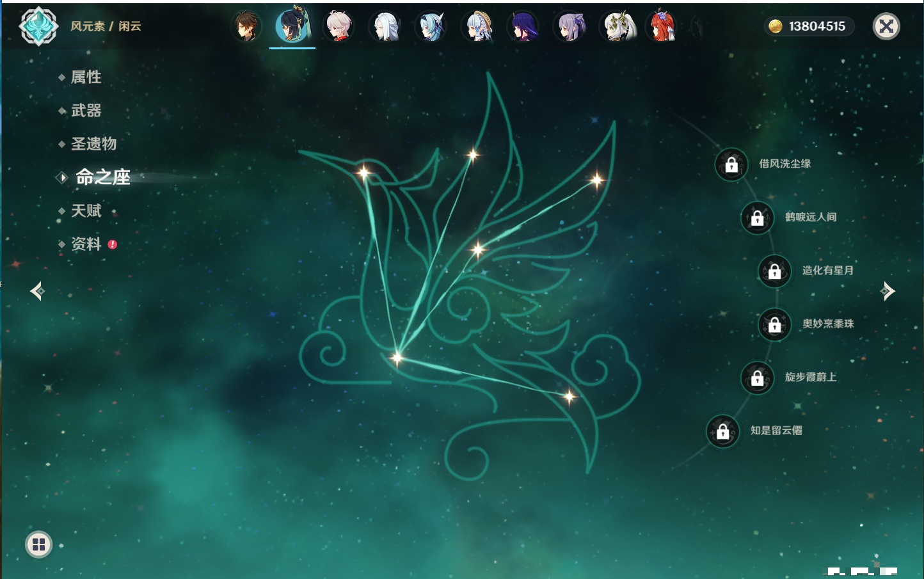Screen dimensions: 924x579
Task: Click the red-haired Nilou avatar
Action: pyautogui.click(x=663, y=27)
